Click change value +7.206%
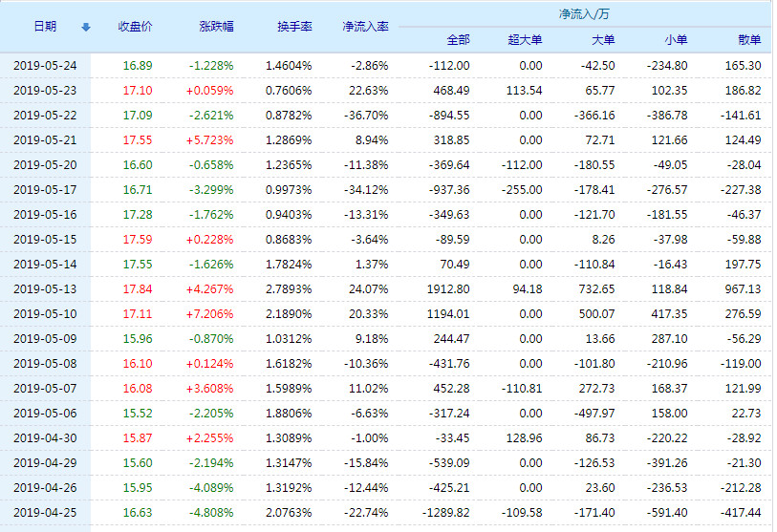Screen dimensions: 777x532 tap(209, 313)
